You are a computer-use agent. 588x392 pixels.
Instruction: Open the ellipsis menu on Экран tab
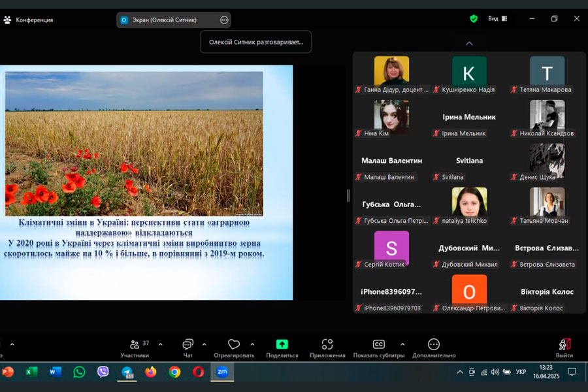(224, 20)
